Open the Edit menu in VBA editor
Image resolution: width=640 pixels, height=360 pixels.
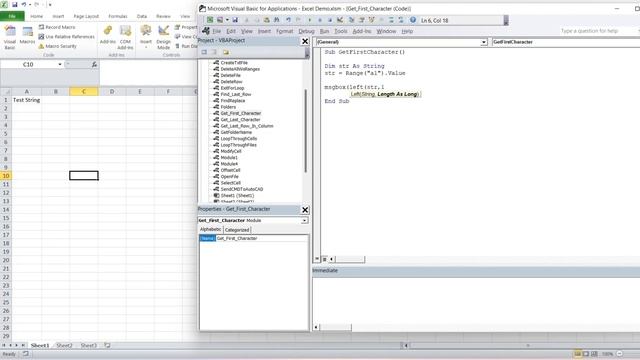pyautogui.click(x=231, y=31)
